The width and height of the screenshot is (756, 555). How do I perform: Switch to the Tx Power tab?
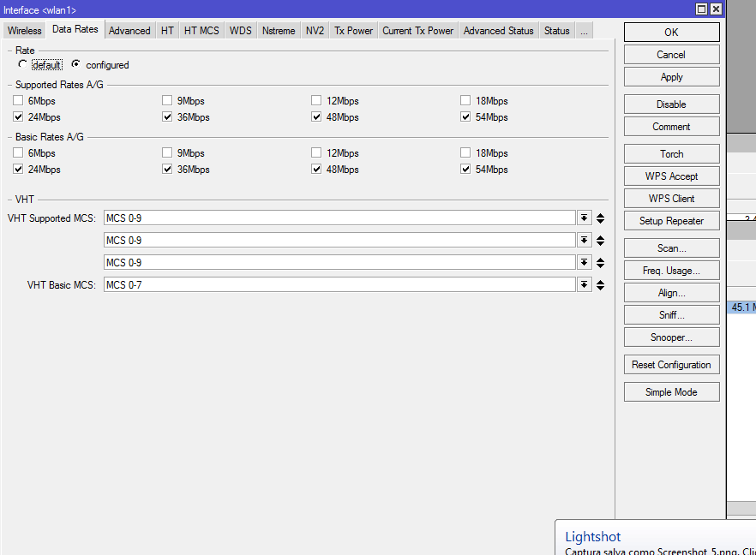pos(353,30)
